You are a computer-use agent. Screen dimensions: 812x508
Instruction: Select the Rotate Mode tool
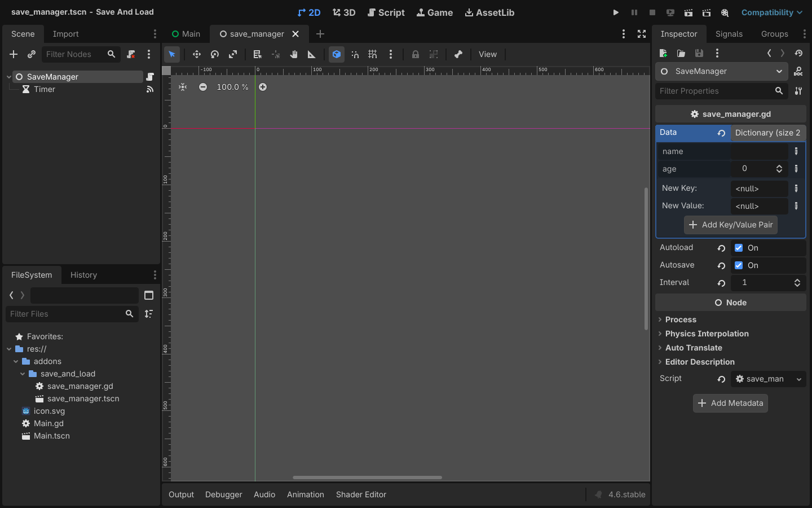215,54
